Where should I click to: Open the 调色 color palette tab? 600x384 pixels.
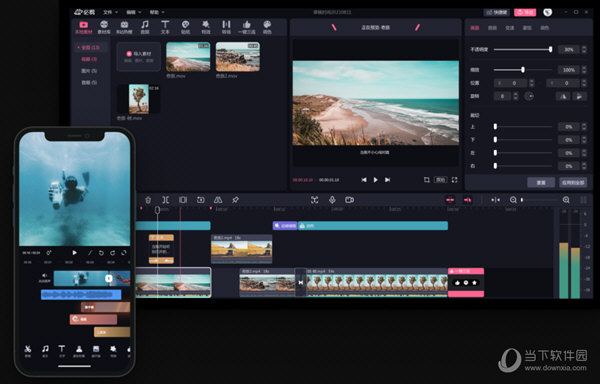point(267,28)
